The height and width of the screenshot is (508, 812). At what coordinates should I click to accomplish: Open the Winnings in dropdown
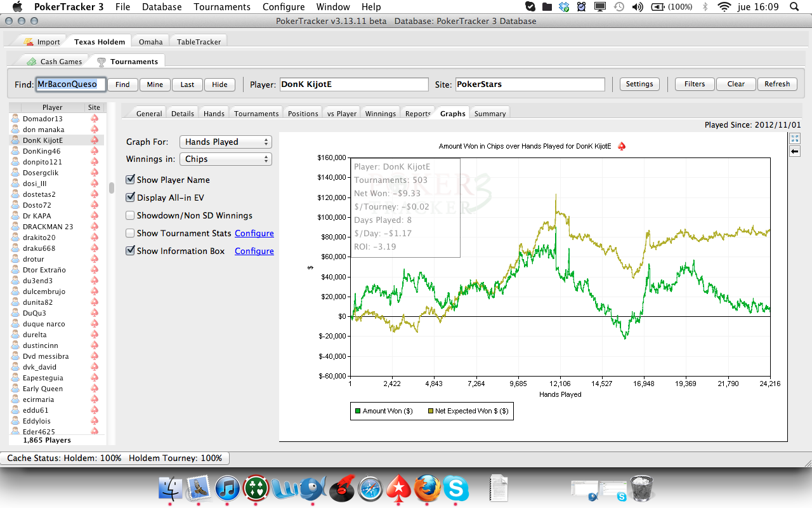[x=225, y=159]
